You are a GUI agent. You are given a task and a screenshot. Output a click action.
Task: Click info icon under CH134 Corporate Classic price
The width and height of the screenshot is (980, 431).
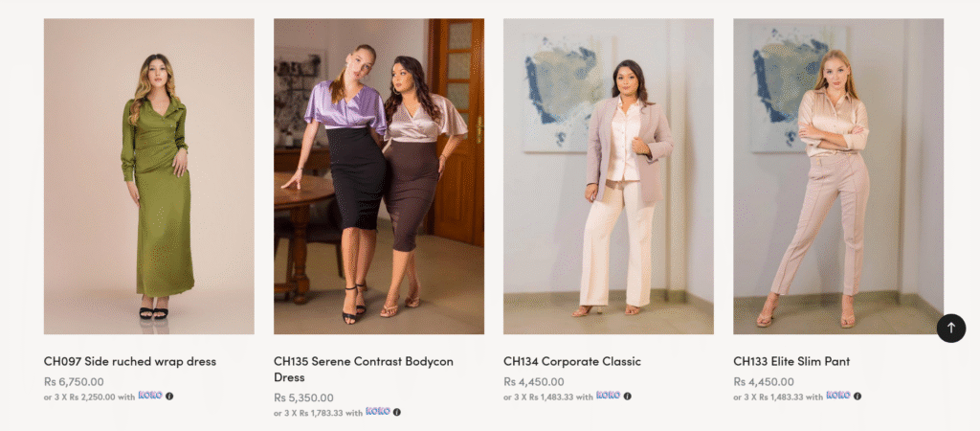(628, 396)
